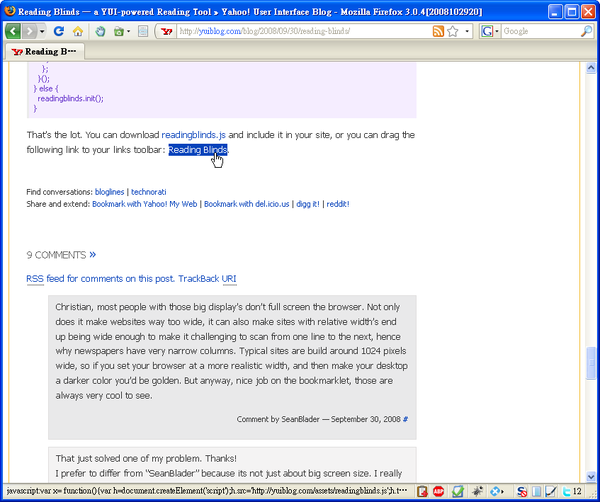Click the Yahoo site favicon in address bar
600x502 pixels.
click(x=166, y=31)
